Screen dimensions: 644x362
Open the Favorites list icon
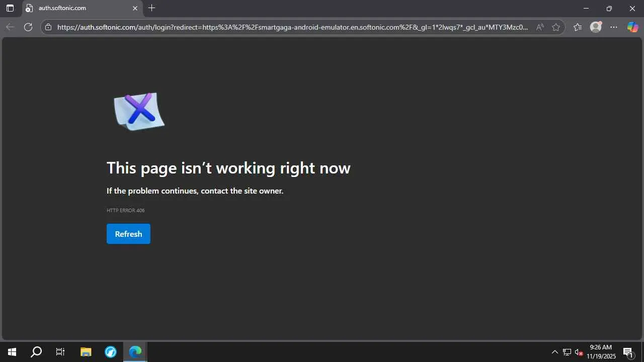(578, 27)
